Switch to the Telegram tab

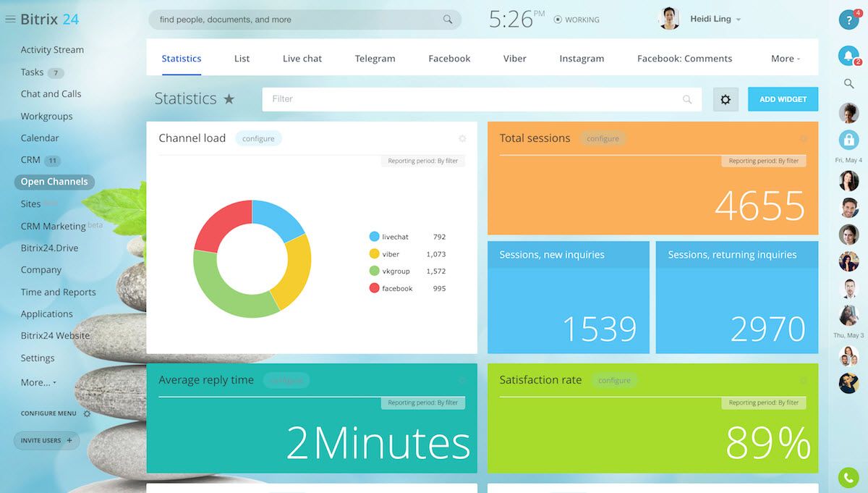click(x=375, y=58)
